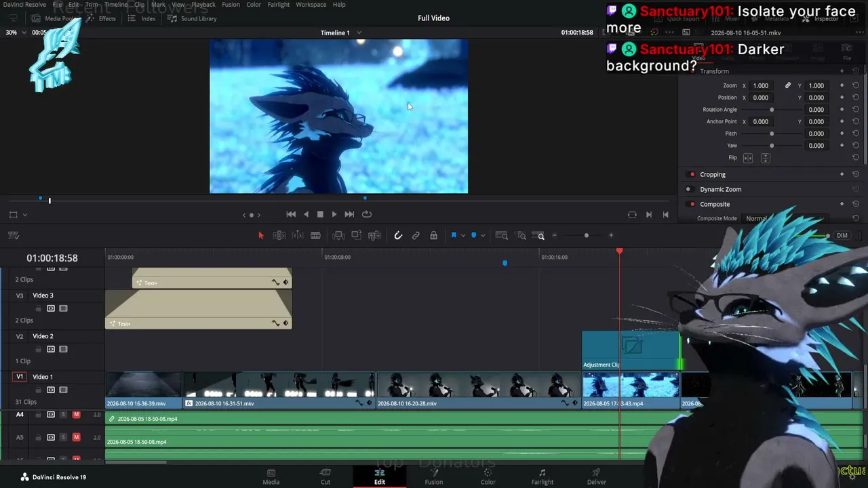Viewport: 868px width, 488px height.
Task: Click the Detail Zoom icon
Action: point(521,236)
